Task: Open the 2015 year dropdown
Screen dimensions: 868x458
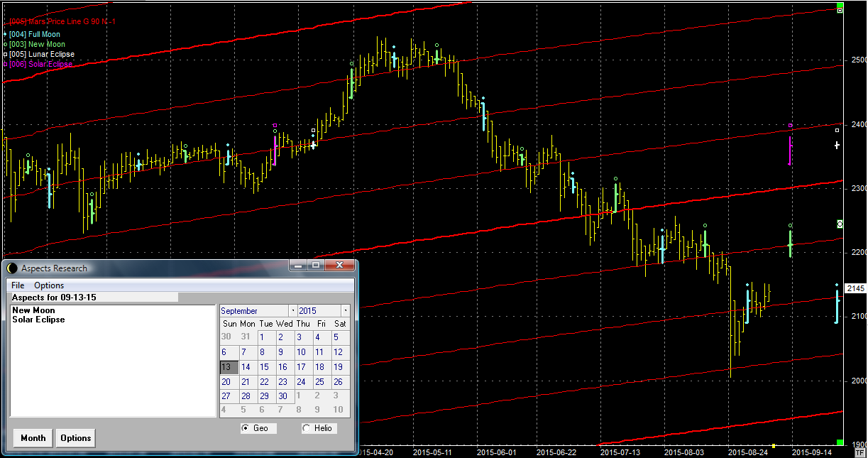Action: click(x=346, y=311)
